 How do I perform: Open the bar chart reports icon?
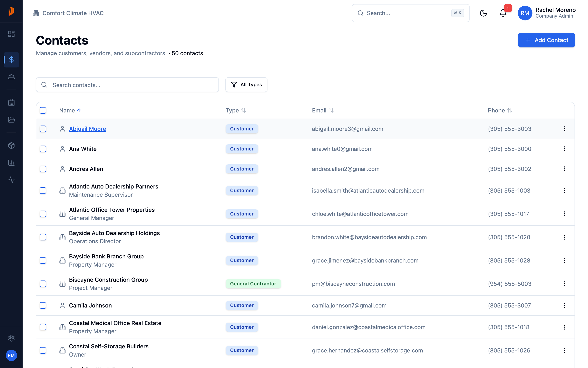click(x=11, y=163)
